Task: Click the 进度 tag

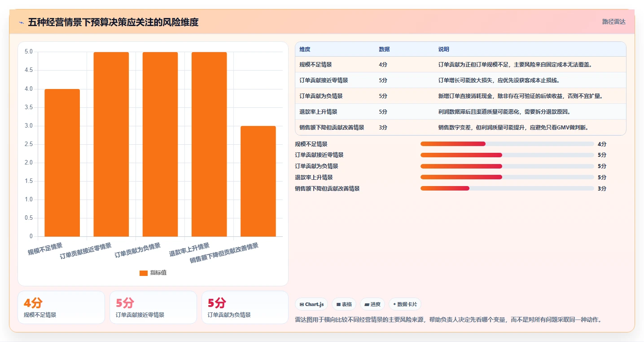Action: [372, 304]
